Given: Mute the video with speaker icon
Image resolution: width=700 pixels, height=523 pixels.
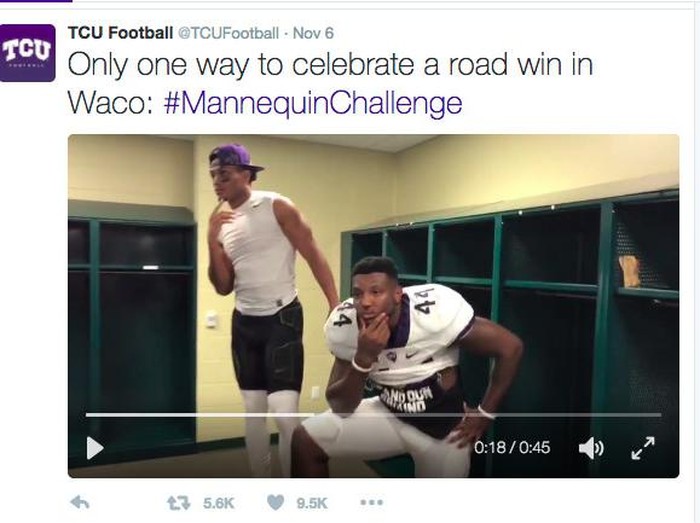Looking at the screenshot, I should (591, 448).
